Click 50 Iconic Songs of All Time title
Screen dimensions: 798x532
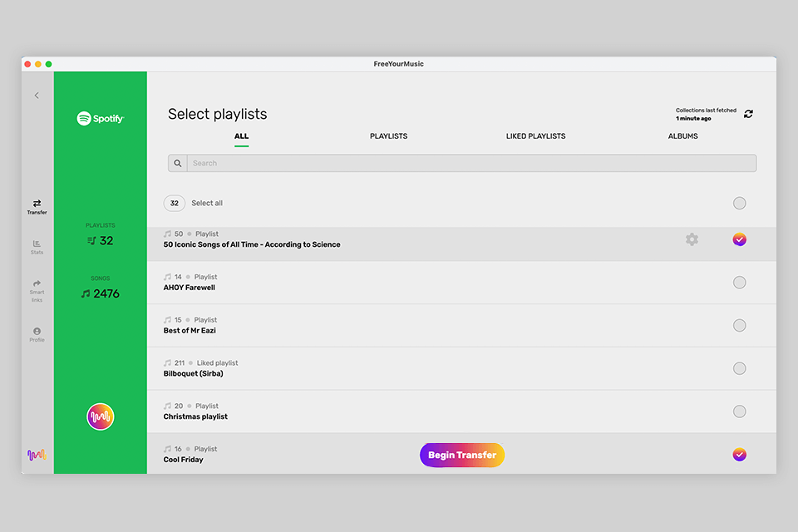252,244
